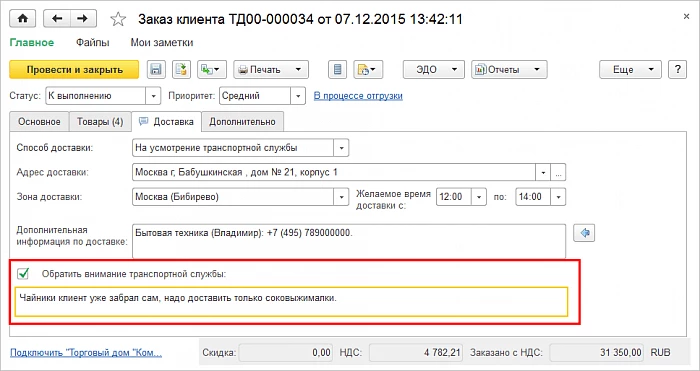700x371 pixels.
Task: Expand the Зона доставки dropdown arrow
Action: [342, 197]
